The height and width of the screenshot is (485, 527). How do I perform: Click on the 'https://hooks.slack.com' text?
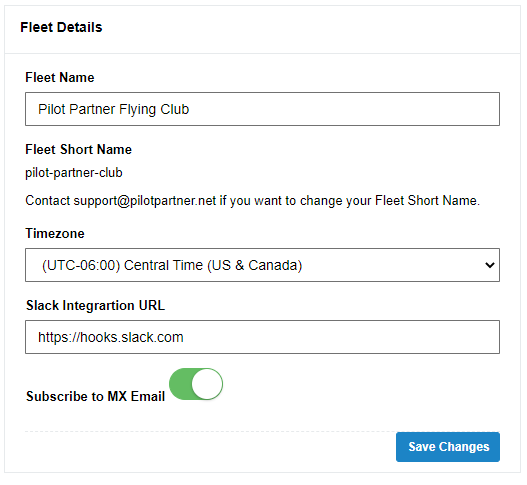click(111, 337)
